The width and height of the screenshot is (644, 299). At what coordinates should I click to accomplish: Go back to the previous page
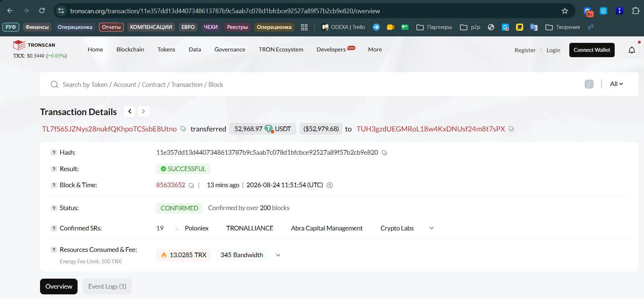pos(10,11)
